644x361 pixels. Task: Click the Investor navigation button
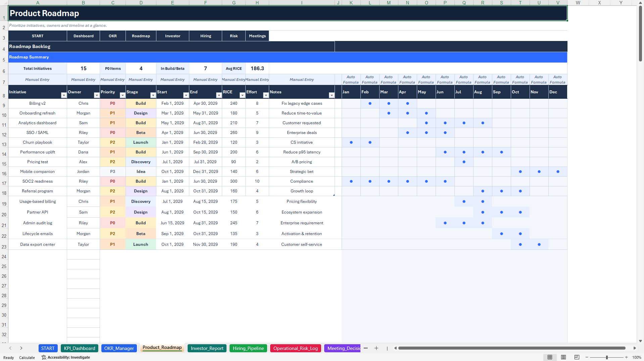[172, 36]
